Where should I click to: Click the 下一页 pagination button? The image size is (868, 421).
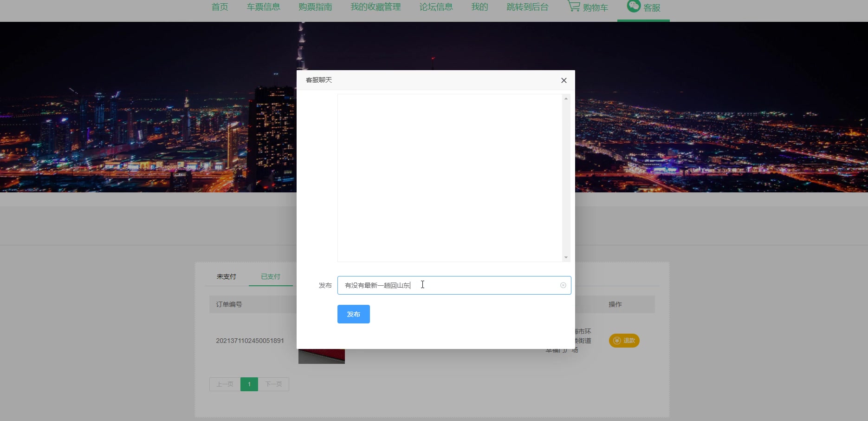273,384
